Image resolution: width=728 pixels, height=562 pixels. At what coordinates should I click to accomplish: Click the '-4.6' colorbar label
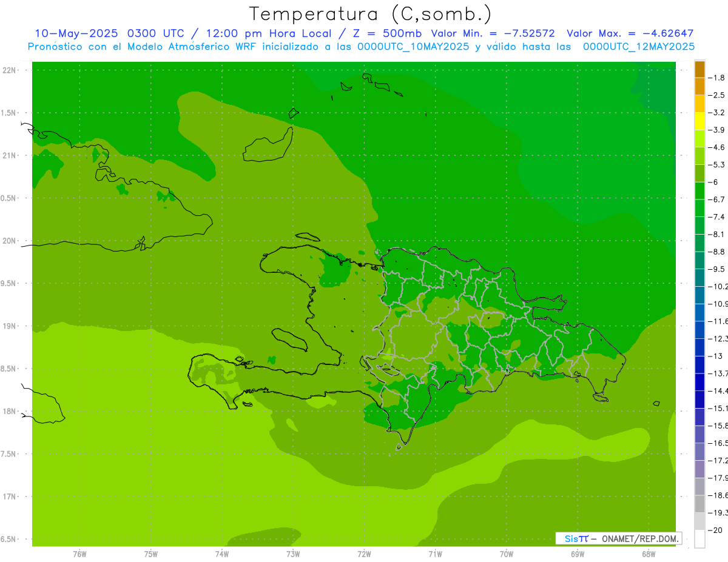(717, 147)
